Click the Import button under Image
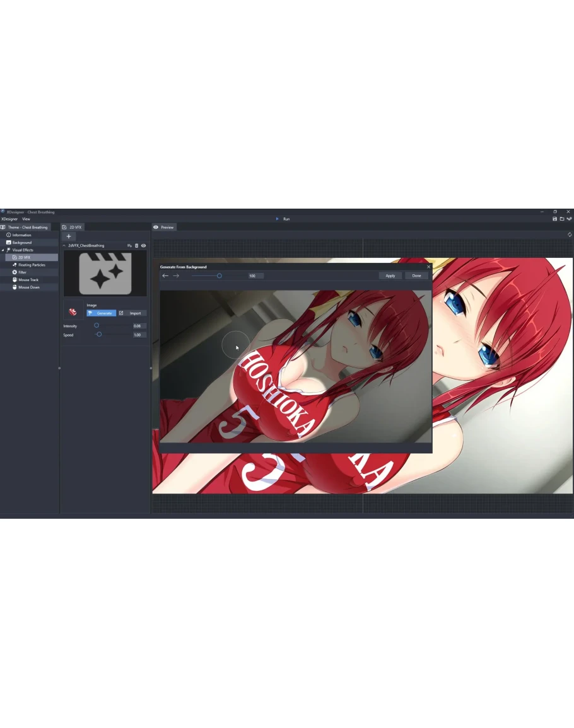This screenshot has height=728, width=574. pos(132,313)
